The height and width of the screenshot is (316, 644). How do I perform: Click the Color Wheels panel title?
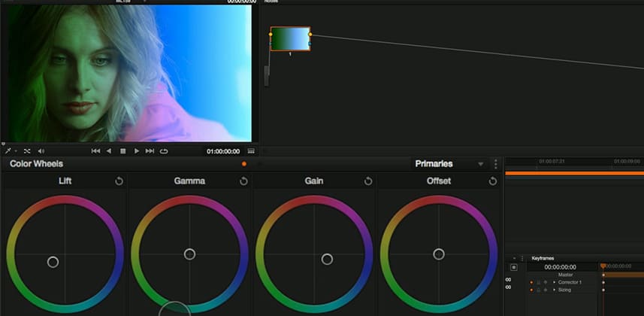pos(37,164)
